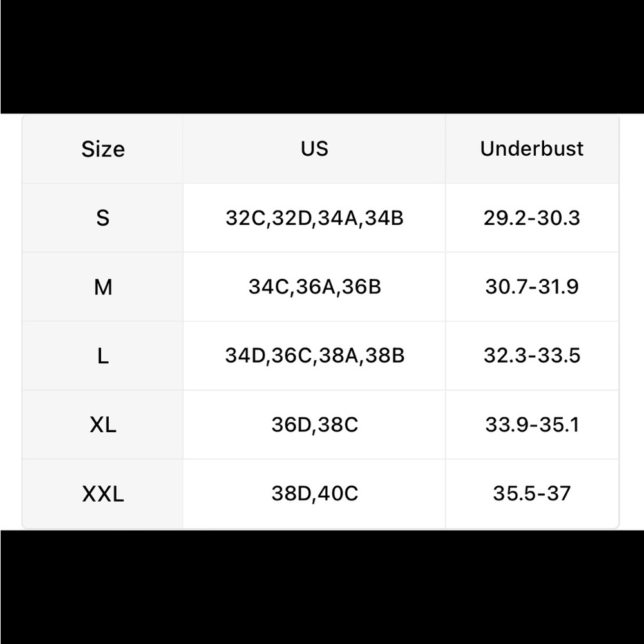Click the 32C,32D,34A,34B cell
The width and height of the screenshot is (644, 644).
pos(314,218)
